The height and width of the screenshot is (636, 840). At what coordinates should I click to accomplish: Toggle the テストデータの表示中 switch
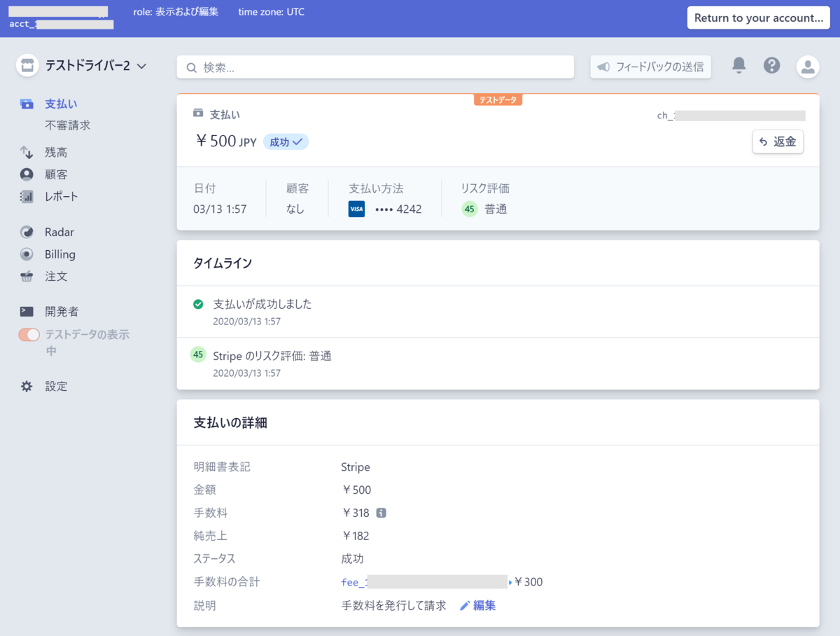pyautogui.click(x=29, y=335)
